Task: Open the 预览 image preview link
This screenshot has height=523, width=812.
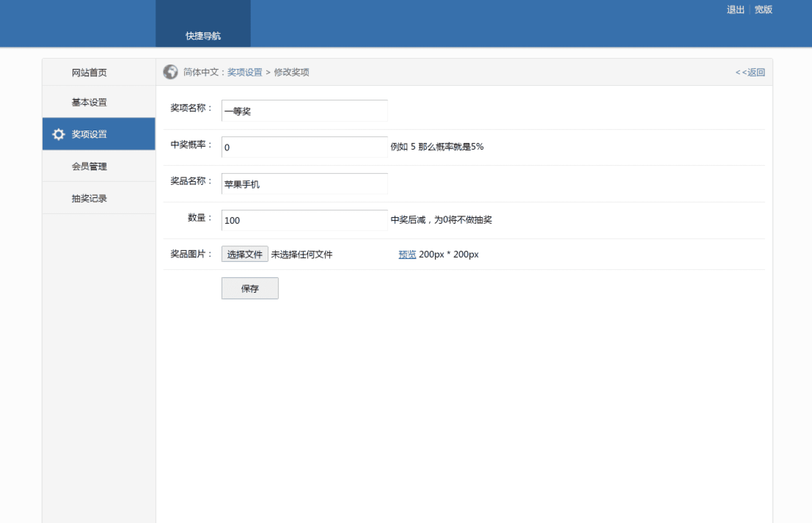Action: click(x=407, y=254)
